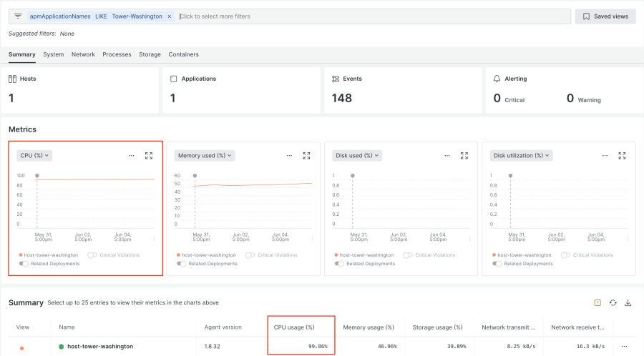This screenshot has width=644, height=356.
Task: Enable Critical Violations on Memory used chart
Action: tap(250, 255)
